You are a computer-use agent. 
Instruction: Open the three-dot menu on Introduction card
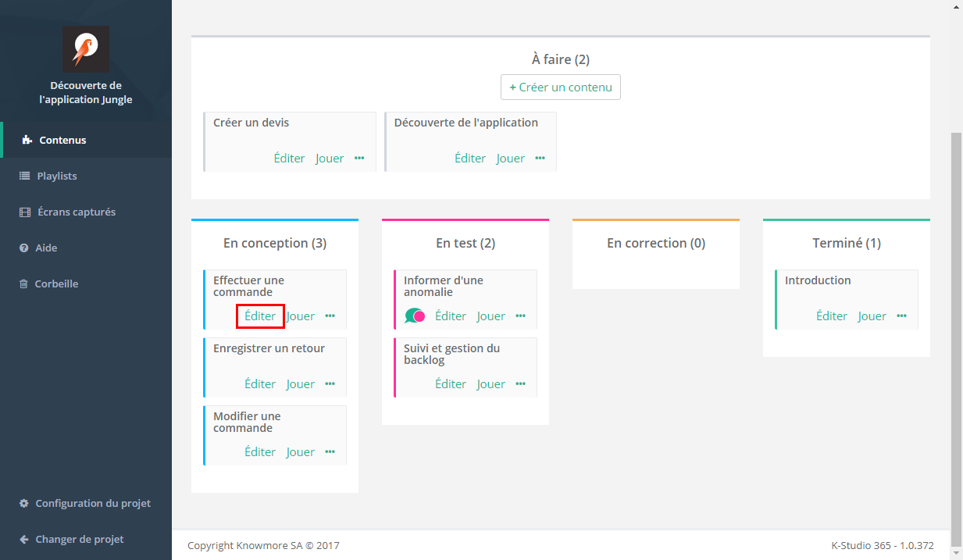click(x=902, y=316)
